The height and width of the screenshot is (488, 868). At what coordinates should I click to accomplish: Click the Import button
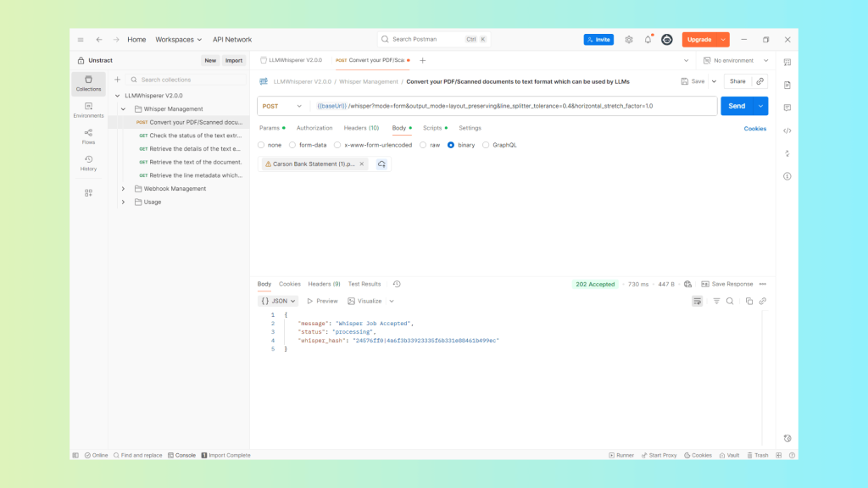[234, 60]
